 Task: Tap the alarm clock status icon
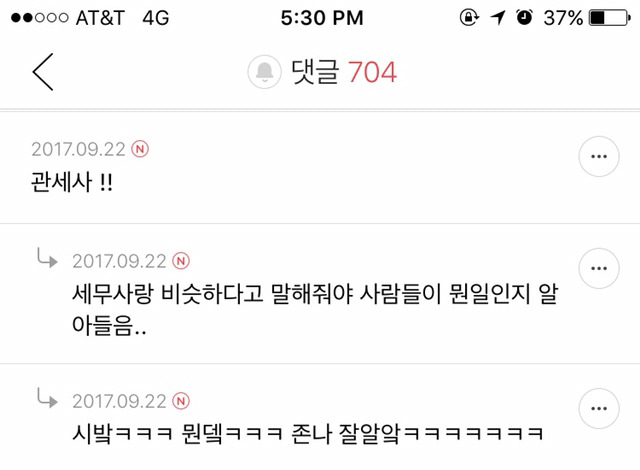524,18
